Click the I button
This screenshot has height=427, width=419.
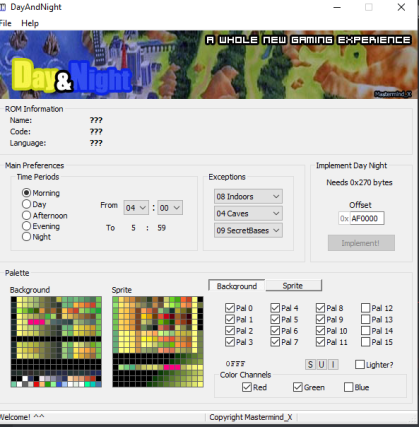(x=333, y=364)
